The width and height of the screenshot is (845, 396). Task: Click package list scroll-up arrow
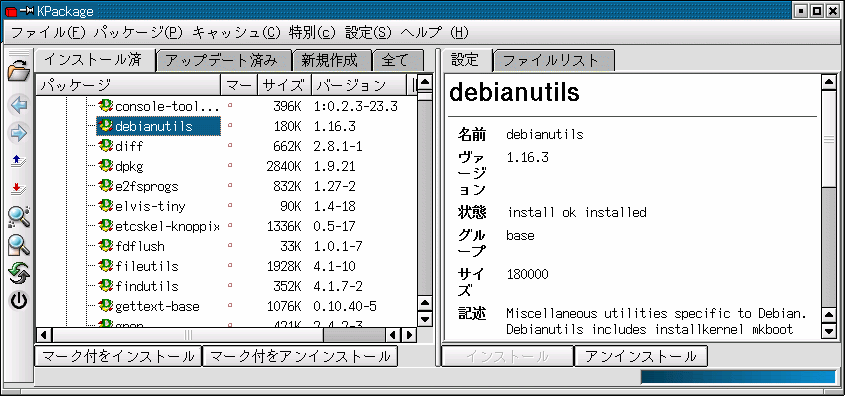(x=425, y=82)
